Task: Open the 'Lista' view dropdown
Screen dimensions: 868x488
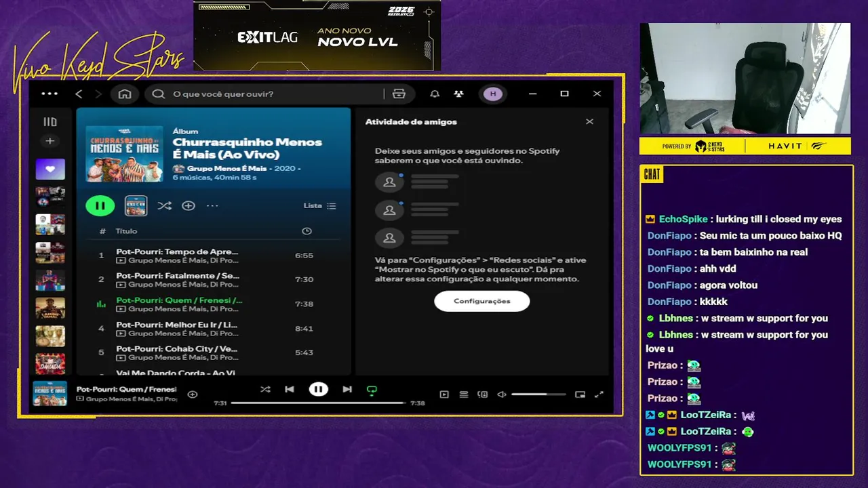Action: 319,205
